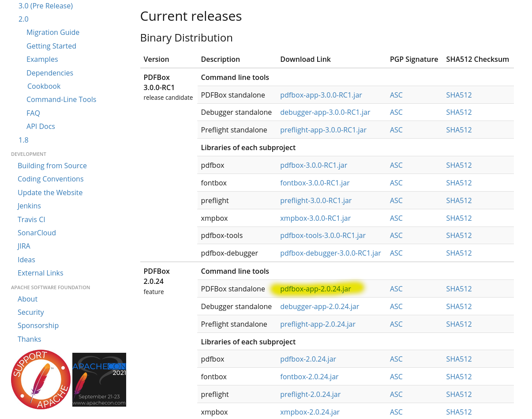Open Getting Started in sidebar

pos(51,46)
